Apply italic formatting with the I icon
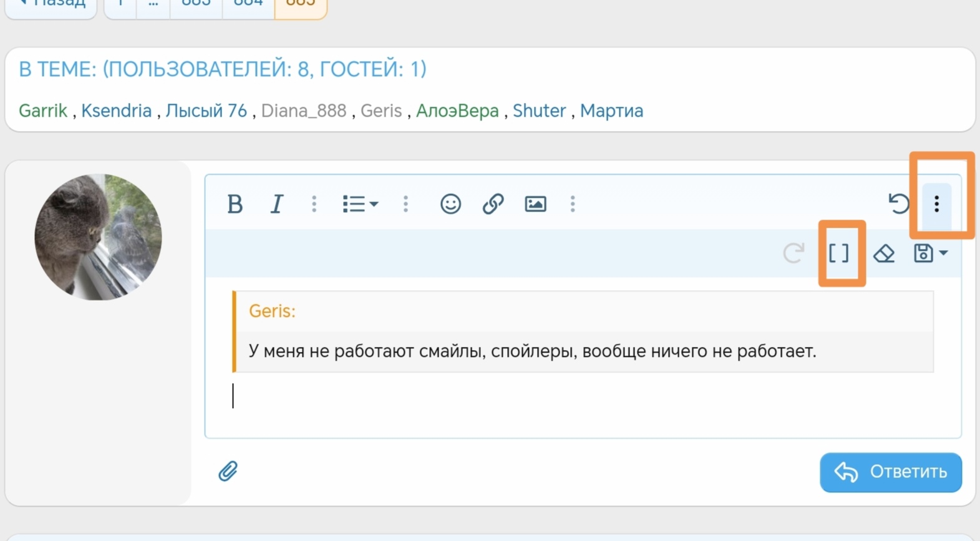 click(x=276, y=204)
